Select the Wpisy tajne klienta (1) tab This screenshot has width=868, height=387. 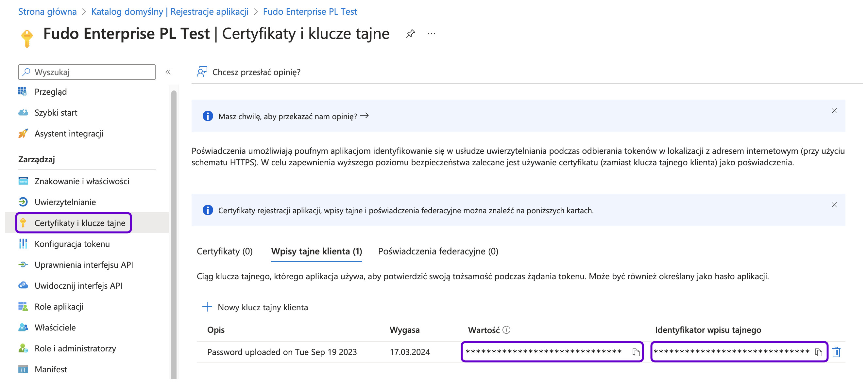(316, 251)
